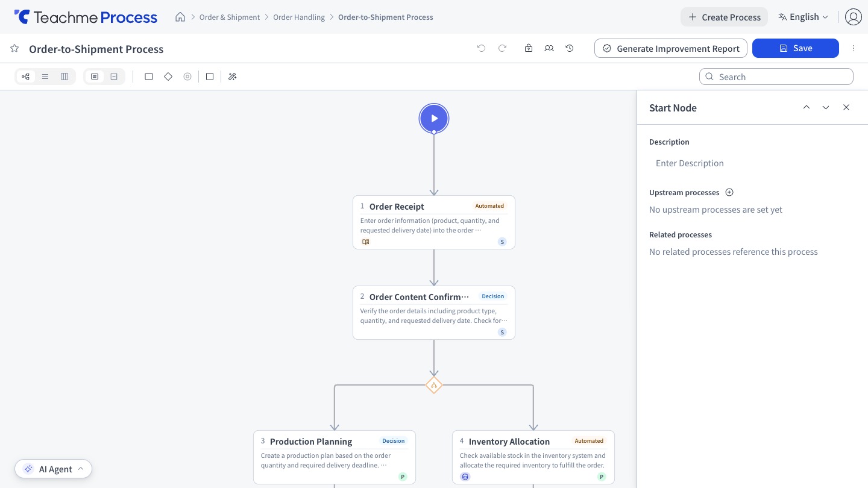This screenshot has height=488, width=868.
Task: Close the Start Node panel
Action: point(846,107)
